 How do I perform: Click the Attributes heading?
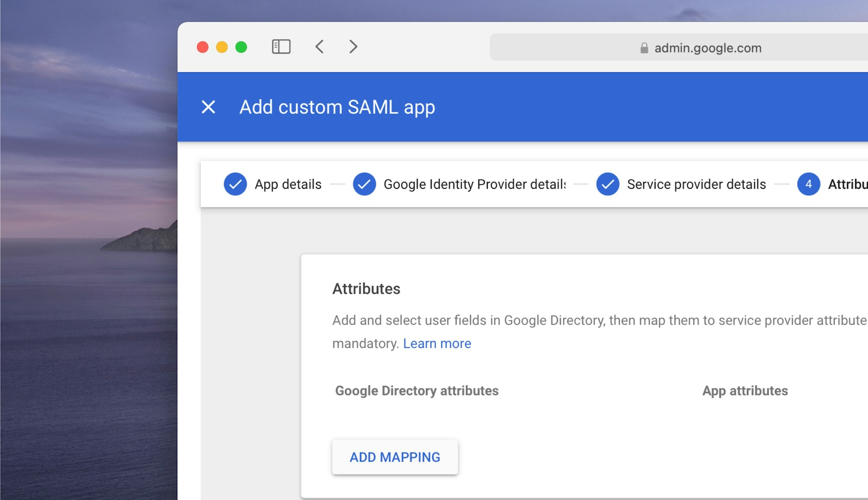tap(366, 289)
